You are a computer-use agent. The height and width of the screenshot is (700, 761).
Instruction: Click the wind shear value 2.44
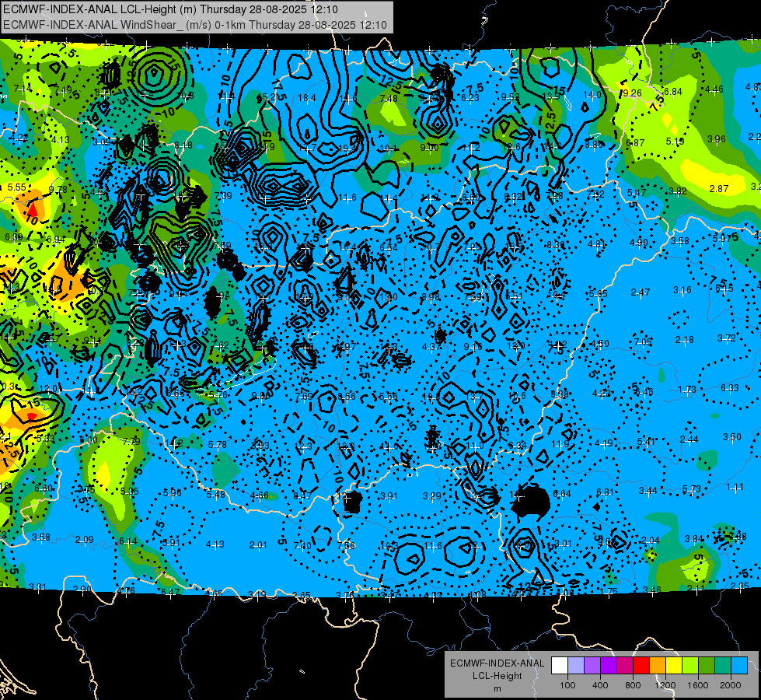tap(689, 439)
